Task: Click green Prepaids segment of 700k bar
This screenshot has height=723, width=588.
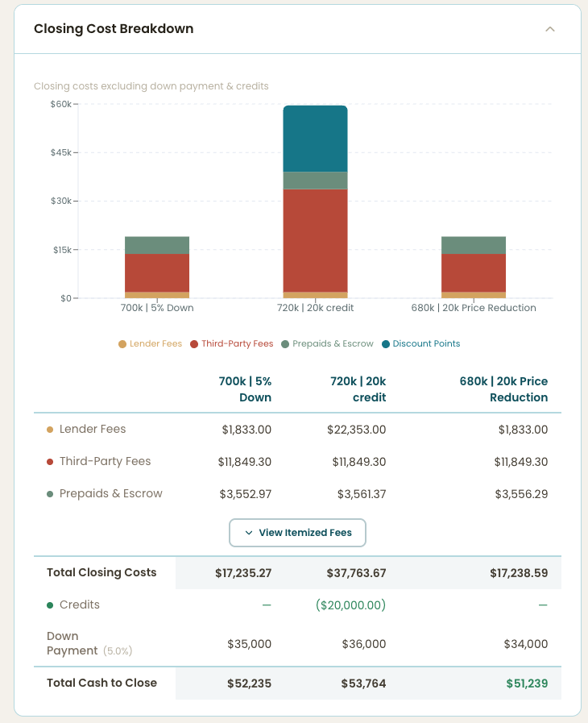Action: [x=157, y=245]
